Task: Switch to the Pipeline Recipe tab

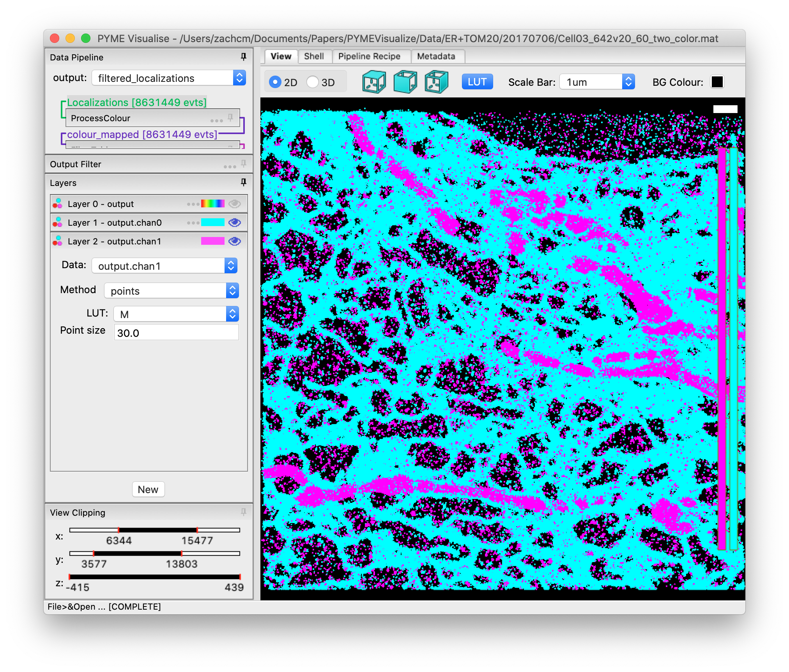Action: click(x=369, y=56)
